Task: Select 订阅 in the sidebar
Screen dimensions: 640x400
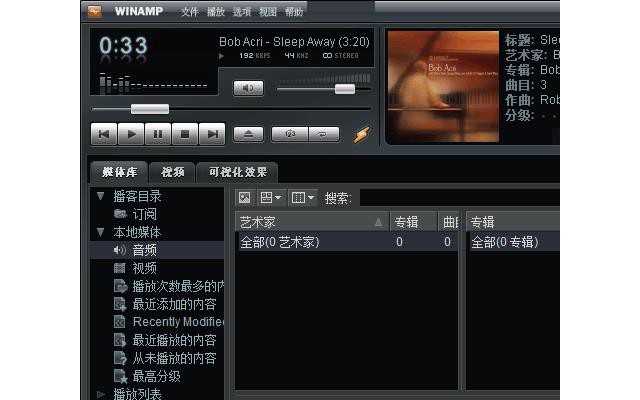Action: [144, 214]
